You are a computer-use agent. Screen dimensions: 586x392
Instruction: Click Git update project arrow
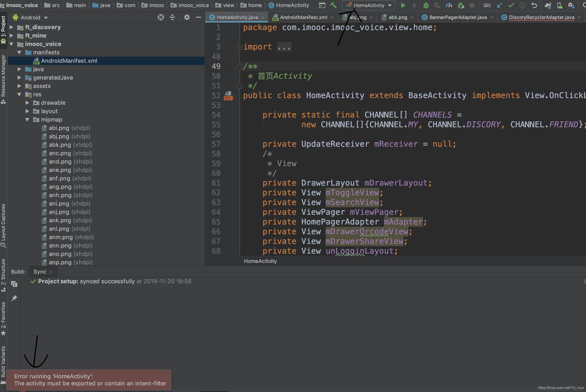coord(500,5)
